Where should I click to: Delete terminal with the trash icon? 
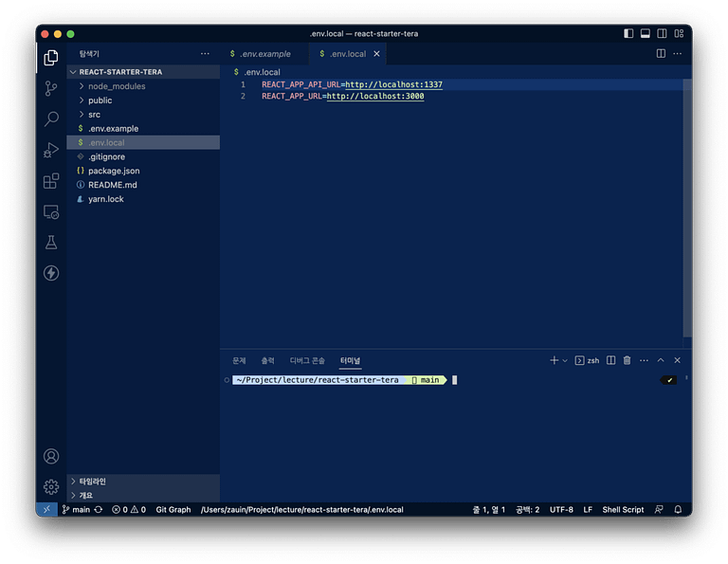pyautogui.click(x=627, y=360)
